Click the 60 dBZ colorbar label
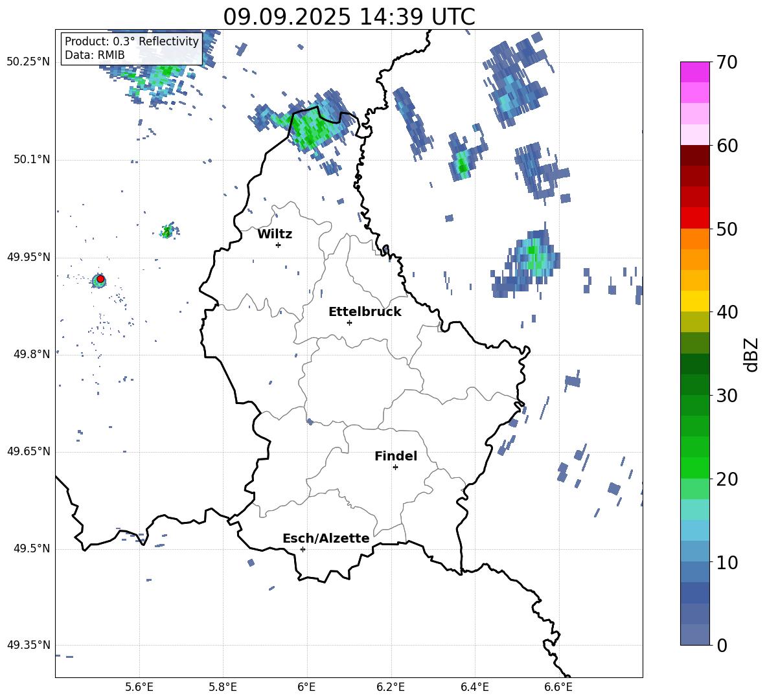Image resolution: width=767 pixels, height=700 pixels. [726, 146]
